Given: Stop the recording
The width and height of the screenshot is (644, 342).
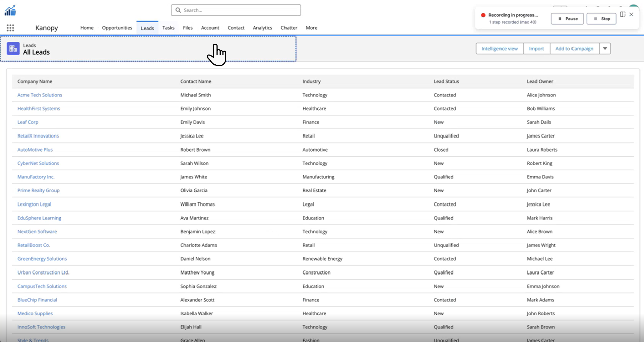Looking at the screenshot, I should pyautogui.click(x=601, y=19).
